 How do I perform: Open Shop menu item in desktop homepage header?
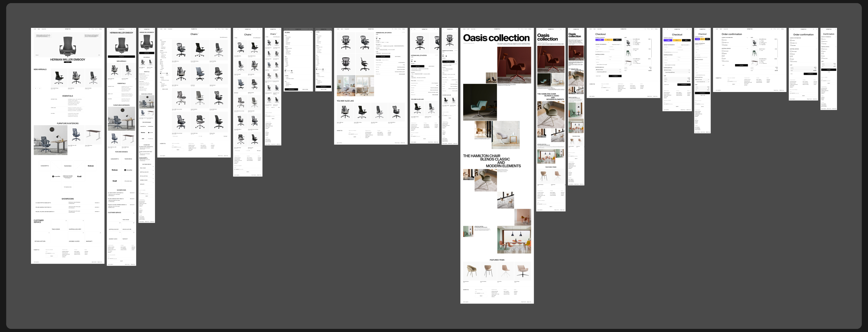click(35, 29)
